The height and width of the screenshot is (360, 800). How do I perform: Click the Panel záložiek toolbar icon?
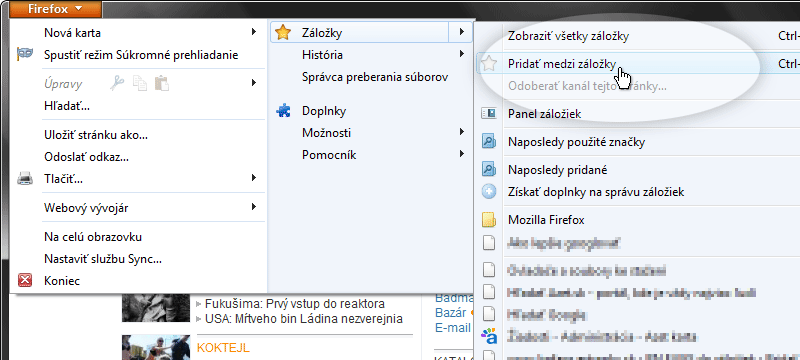[489, 114]
